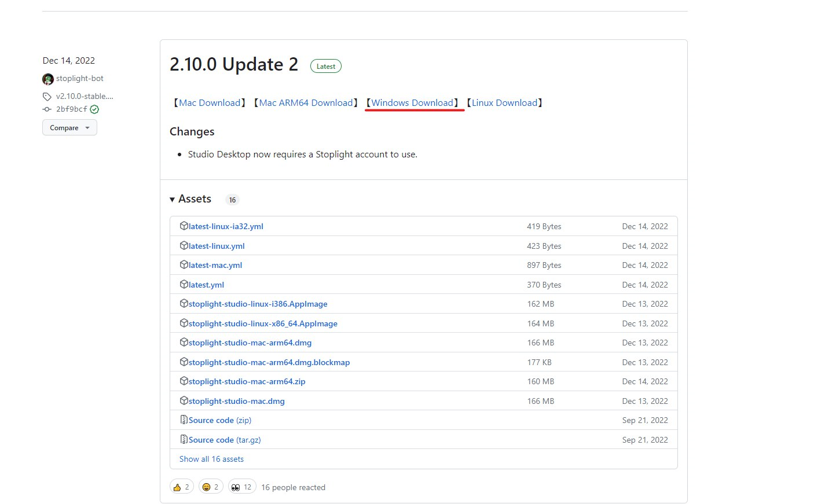Download stoplight-studio-mac-arm64.dmg
832x504 pixels.
[x=250, y=343]
